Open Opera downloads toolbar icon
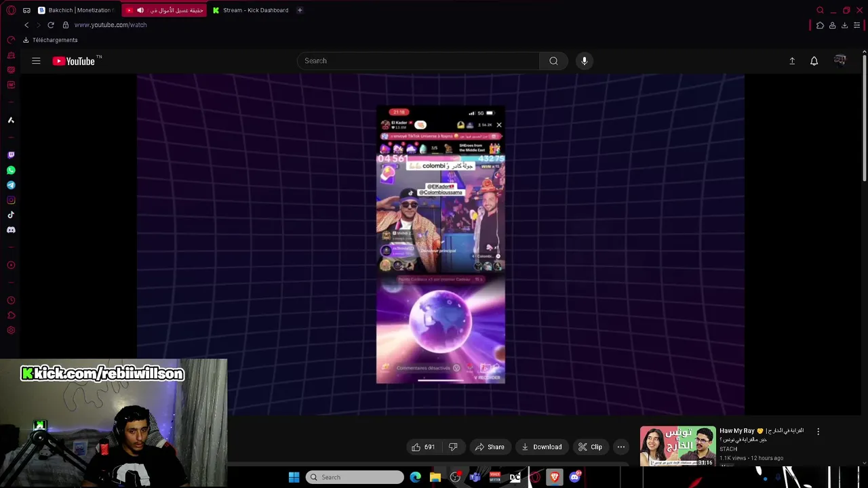Viewport: 868px width, 488px height. coord(844,25)
